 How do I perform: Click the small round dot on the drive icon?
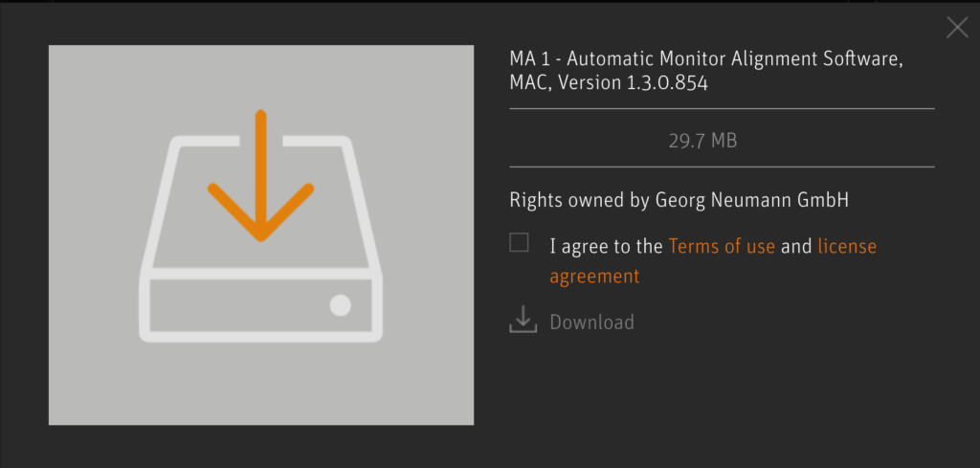[340, 305]
